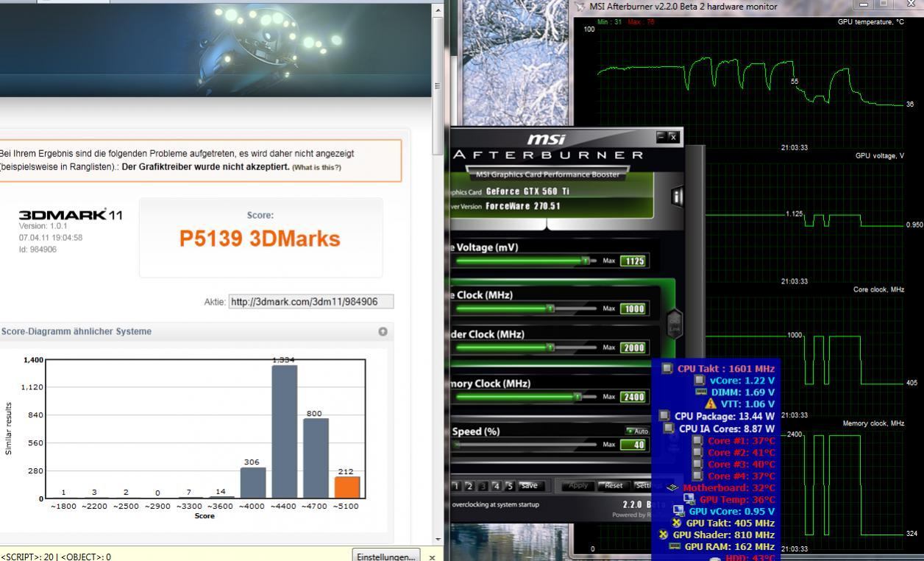Click the Core Clock slider thumb
Viewport: 924px width, 561px height.
pyautogui.click(x=550, y=308)
